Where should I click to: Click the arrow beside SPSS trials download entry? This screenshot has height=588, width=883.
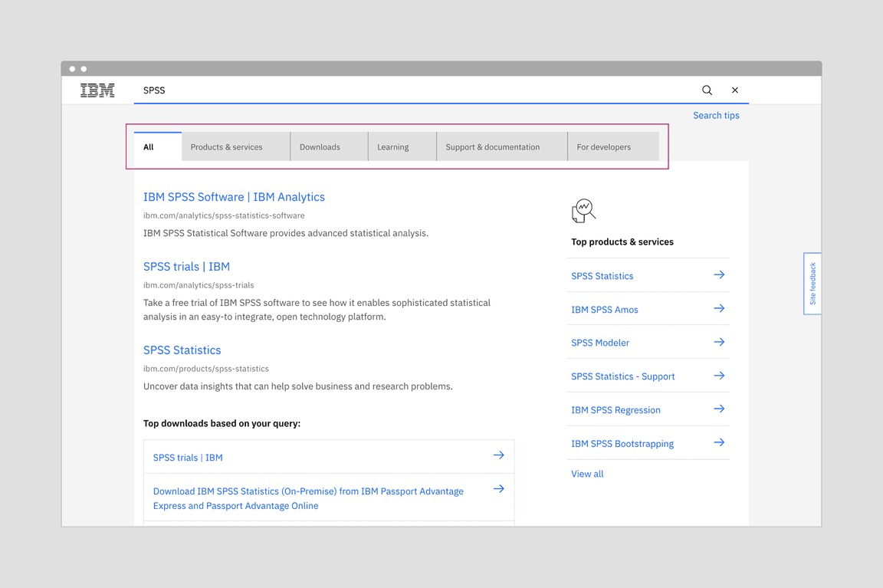499,455
